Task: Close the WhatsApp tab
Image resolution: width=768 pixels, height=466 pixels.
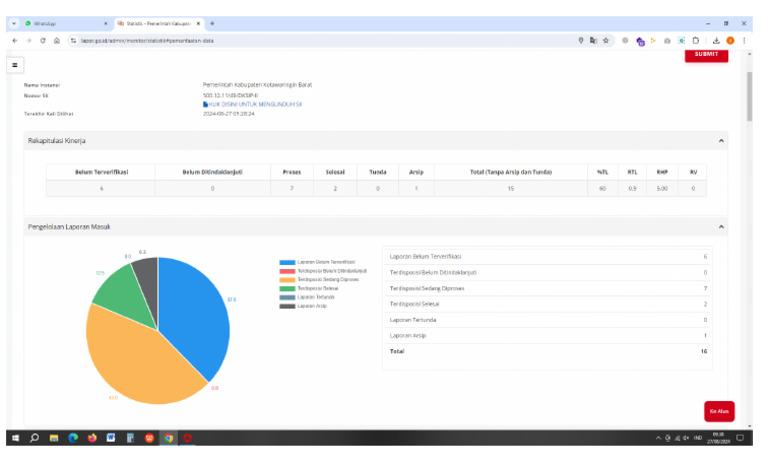Action: (106, 24)
